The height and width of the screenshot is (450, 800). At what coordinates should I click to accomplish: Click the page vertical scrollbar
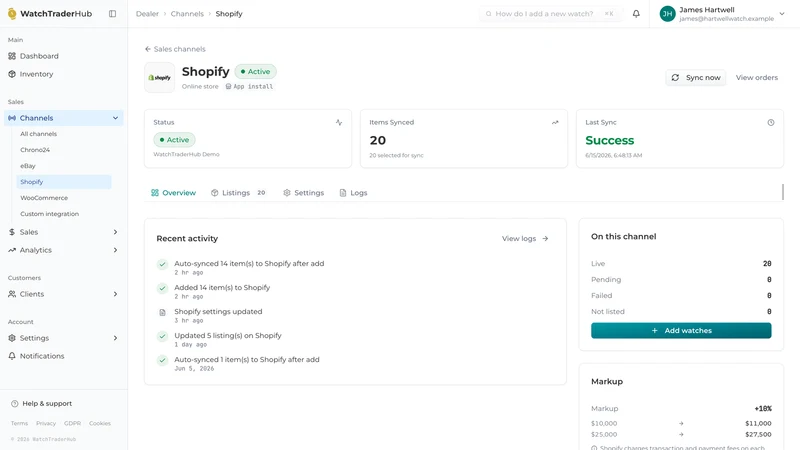(x=783, y=192)
